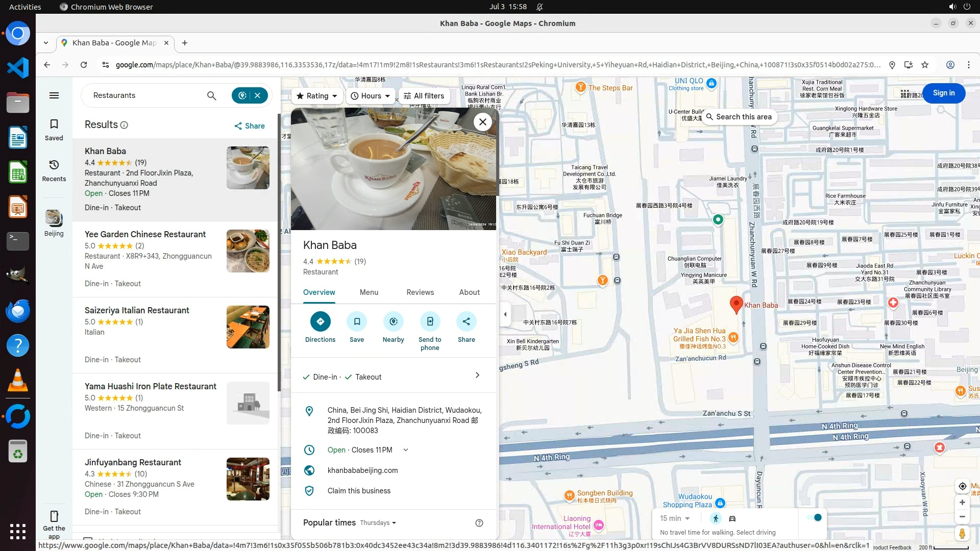Click Send to phone icon

(x=430, y=321)
